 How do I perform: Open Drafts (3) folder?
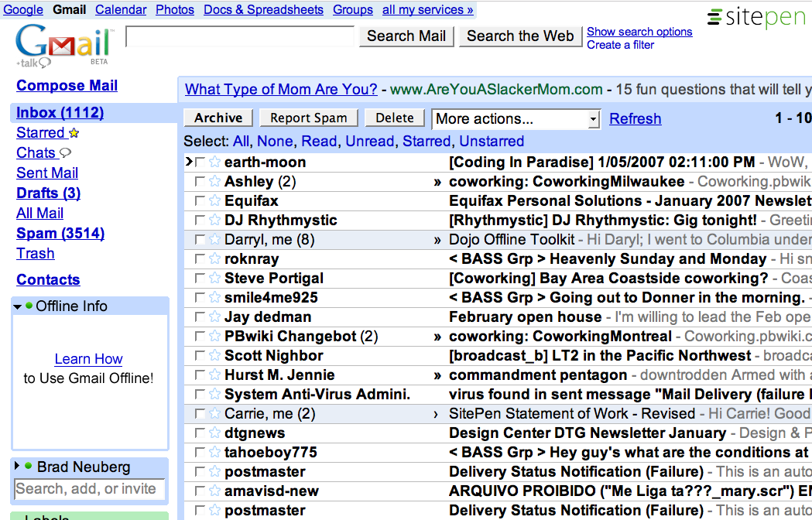point(48,193)
